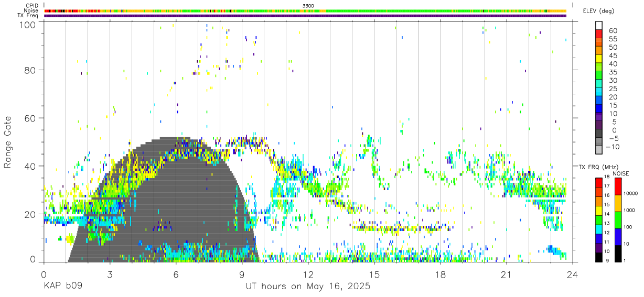This screenshot has width=644, height=297.
Task: Select the 'CPID' row label at top left
Action: tap(31, 6)
